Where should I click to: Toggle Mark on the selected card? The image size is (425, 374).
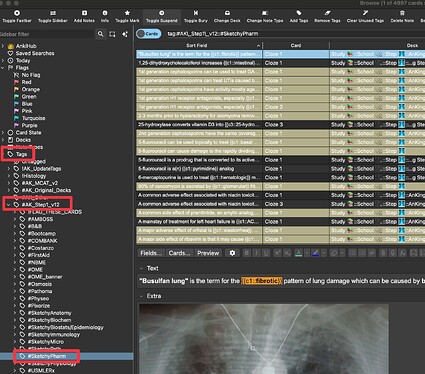[127, 16]
